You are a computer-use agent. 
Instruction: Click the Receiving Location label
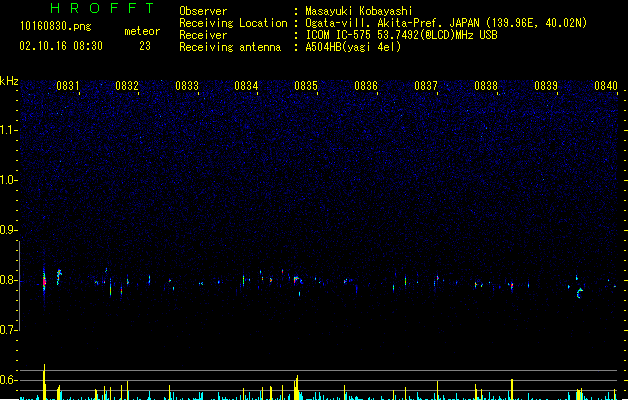(233, 23)
